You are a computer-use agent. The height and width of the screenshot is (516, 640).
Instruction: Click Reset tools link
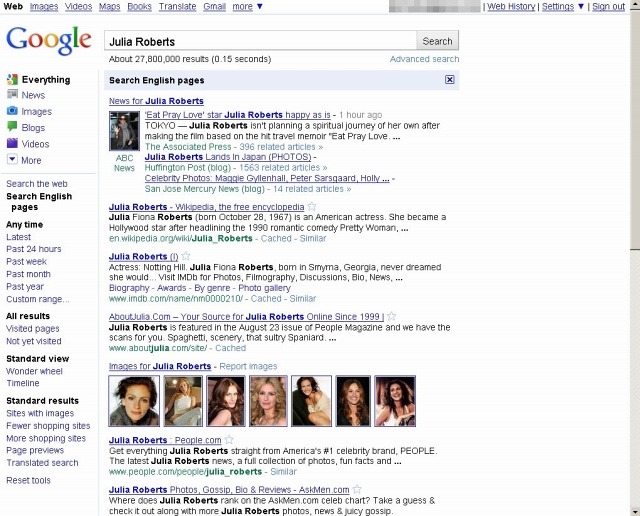29,480
